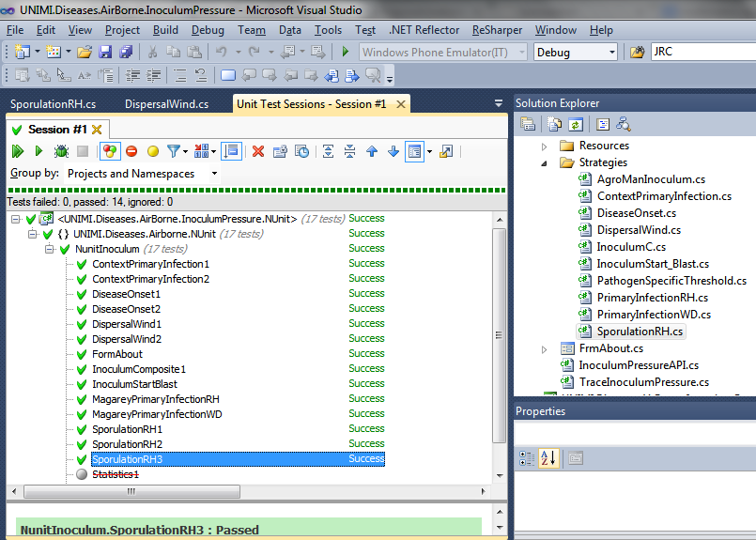Save the current file with the floppy icon
This screenshot has width=756, height=540.
pos(105,52)
